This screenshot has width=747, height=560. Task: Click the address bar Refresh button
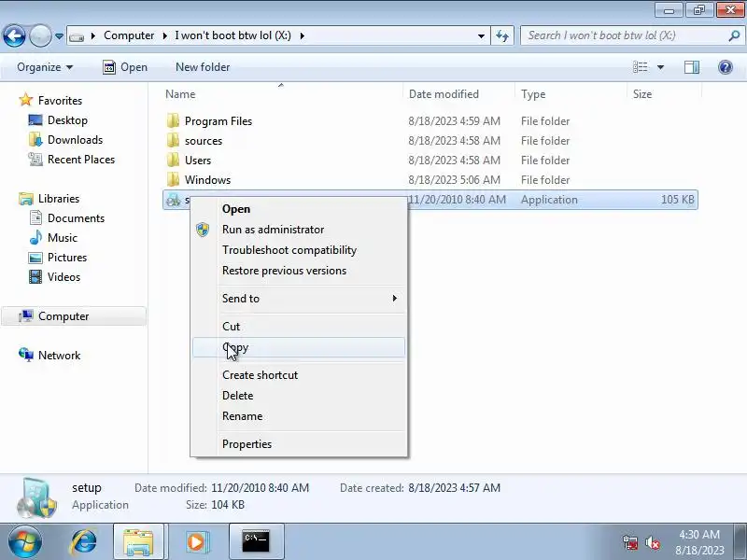pyautogui.click(x=502, y=35)
